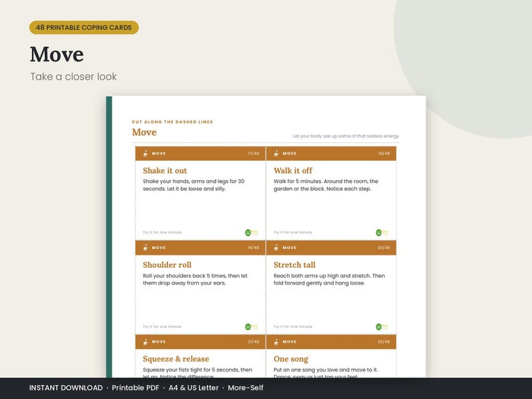Click the Shake your hands description text
Screen dimensions: 532x399
click(x=194, y=185)
